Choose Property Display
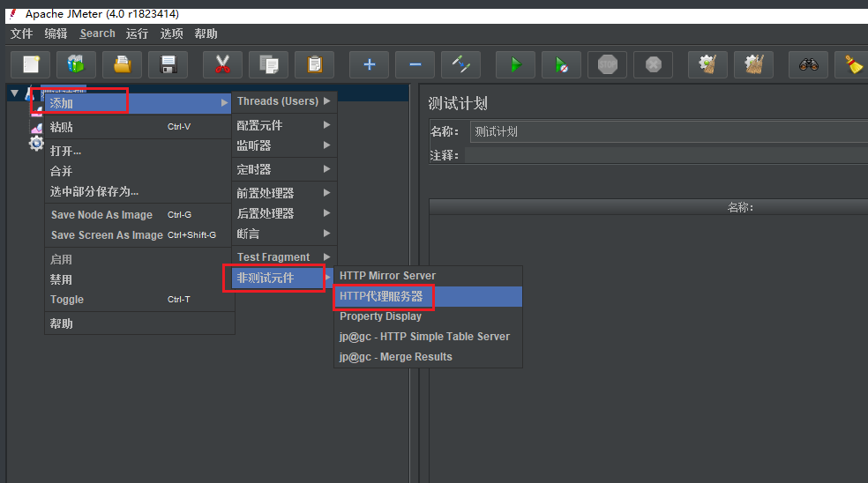The image size is (868, 483). click(429, 316)
